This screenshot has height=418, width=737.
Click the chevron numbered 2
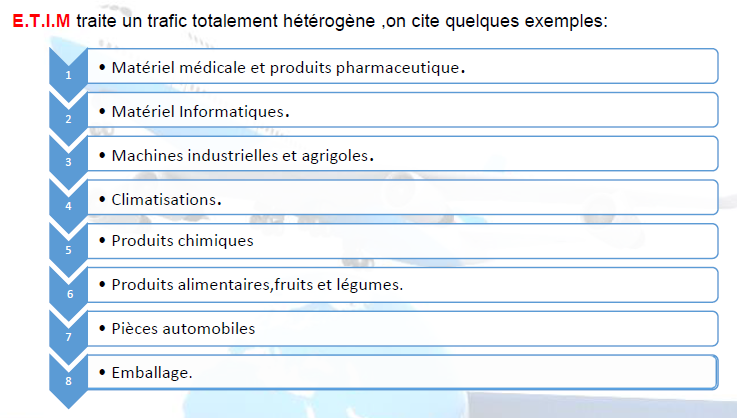68,118
